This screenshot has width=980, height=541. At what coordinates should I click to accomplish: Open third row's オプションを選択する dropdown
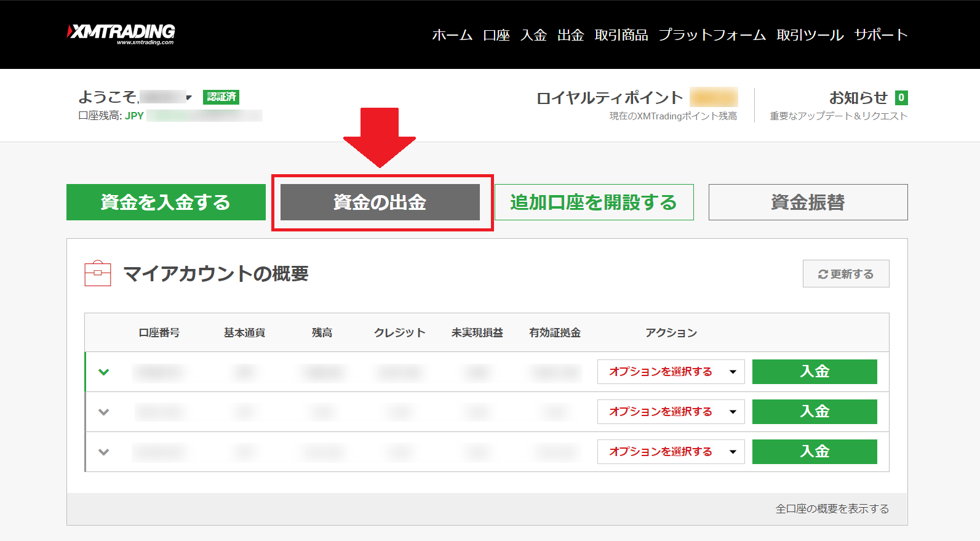tap(671, 452)
